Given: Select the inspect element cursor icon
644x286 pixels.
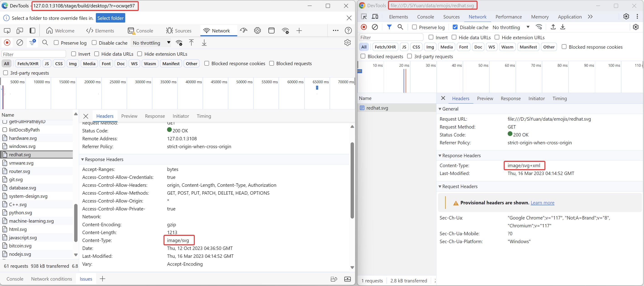Looking at the screenshot, I should [x=364, y=16].
